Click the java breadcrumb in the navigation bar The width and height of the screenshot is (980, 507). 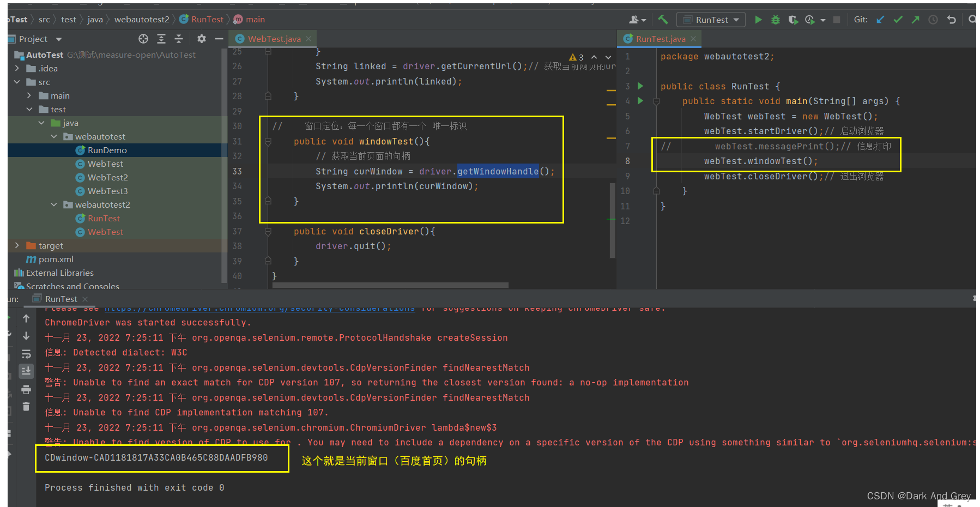95,20
